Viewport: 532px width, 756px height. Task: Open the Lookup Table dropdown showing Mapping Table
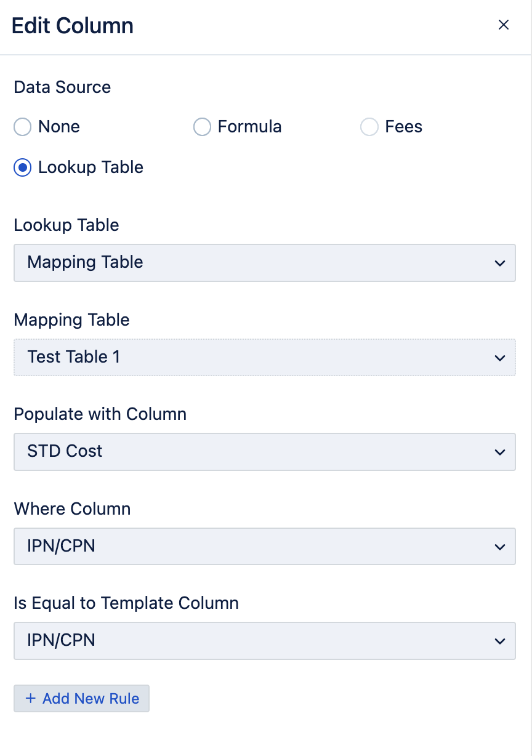click(264, 263)
